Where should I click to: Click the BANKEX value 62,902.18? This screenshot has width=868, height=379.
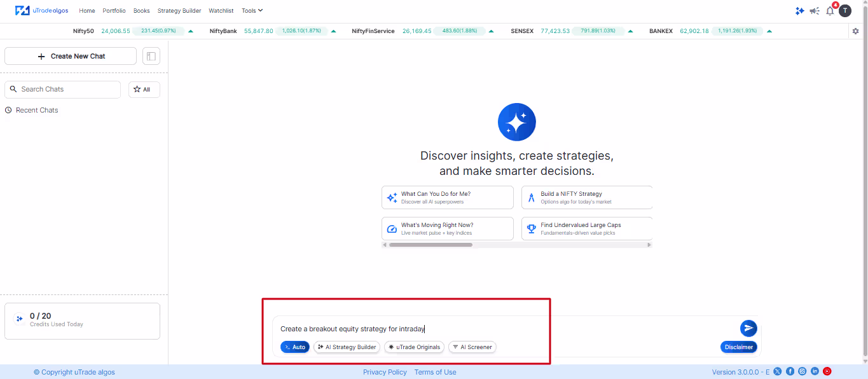coord(694,31)
